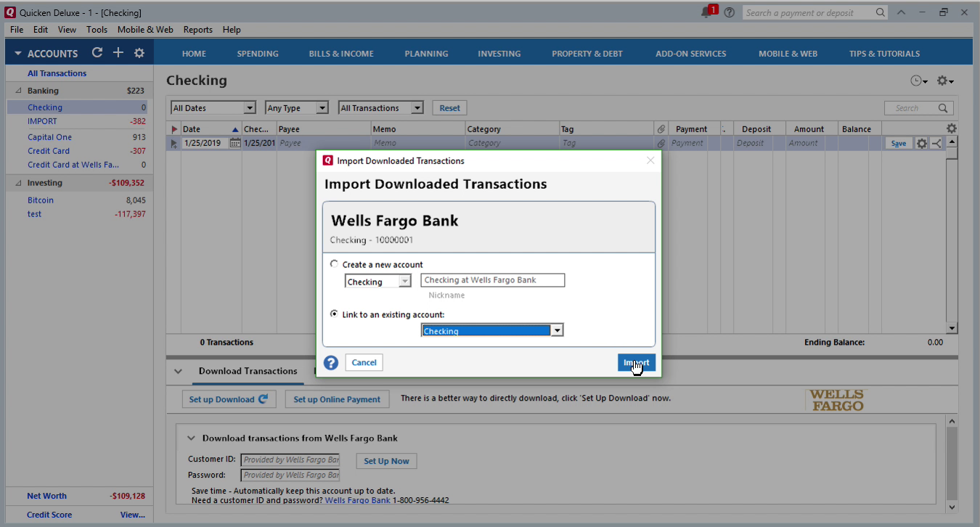
Task: Collapse the Accounts sidebar arrow
Action: (x=18, y=54)
